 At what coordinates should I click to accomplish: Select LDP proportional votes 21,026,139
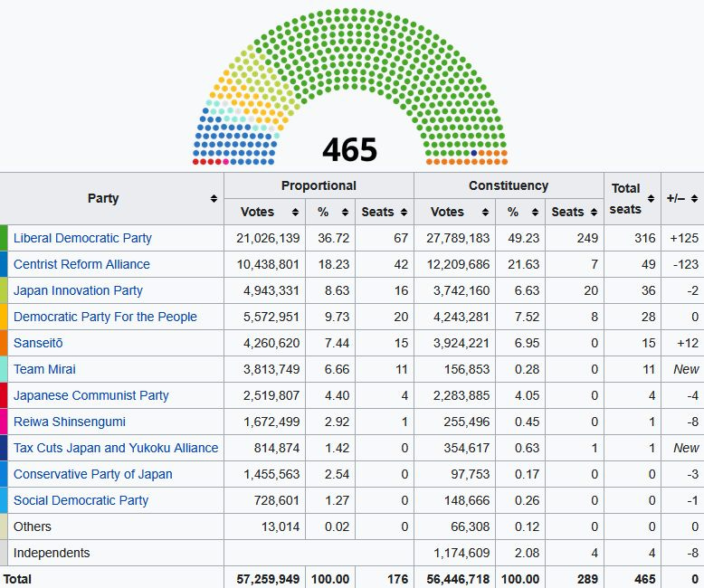pyautogui.click(x=268, y=238)
